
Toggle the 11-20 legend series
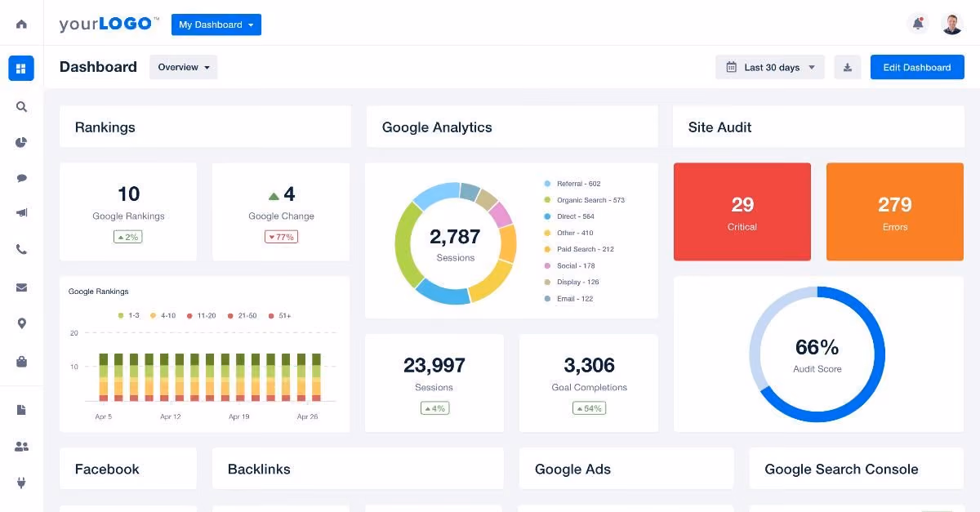(x=201, y=315)
